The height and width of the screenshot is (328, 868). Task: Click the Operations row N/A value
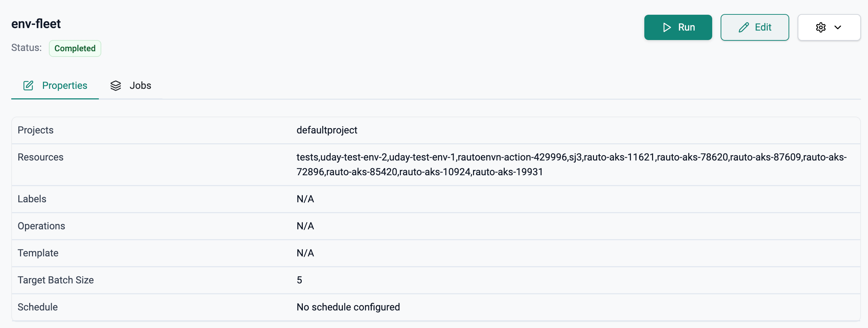click(305, 226)
